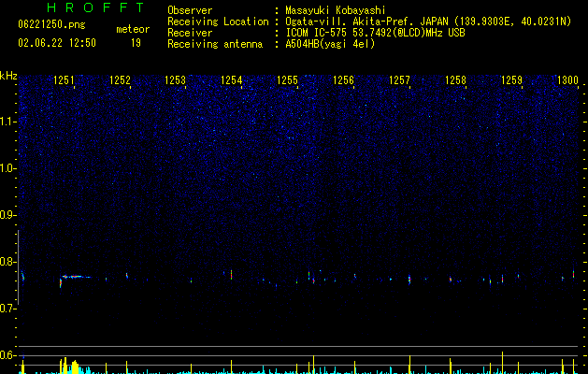588x374 pixels.
Task: Select the filename 06221250.png
Action: (51, 25)
